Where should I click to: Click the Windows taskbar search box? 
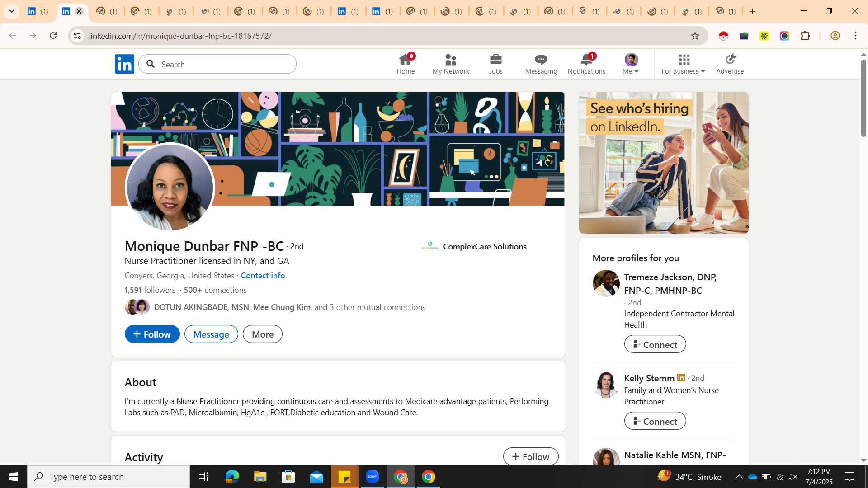click(x=108, y=477)
